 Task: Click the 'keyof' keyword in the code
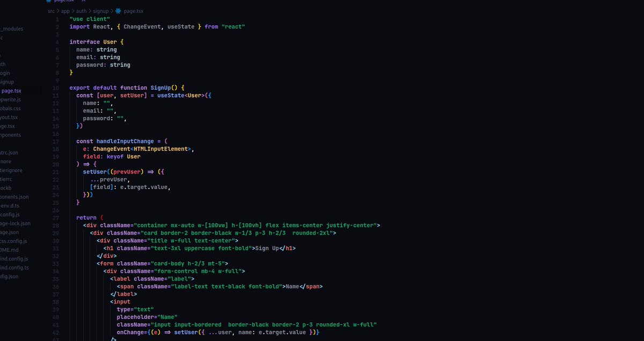[115, 157]
